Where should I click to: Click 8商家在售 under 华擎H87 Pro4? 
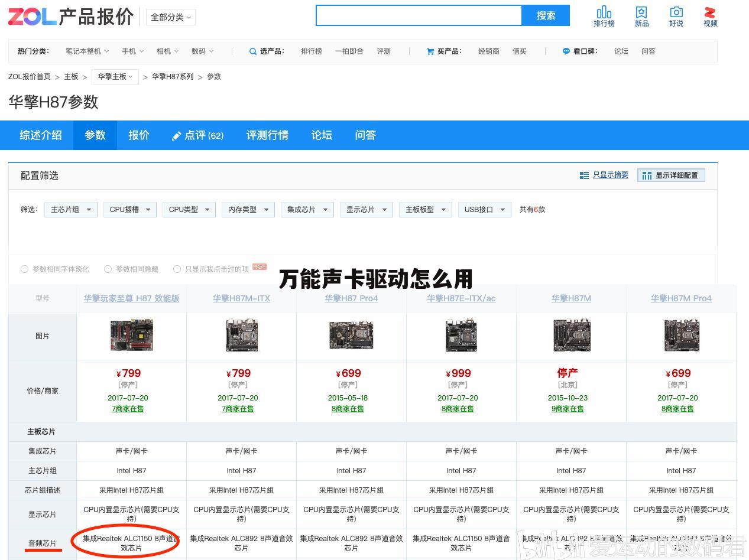coord(348,409)
